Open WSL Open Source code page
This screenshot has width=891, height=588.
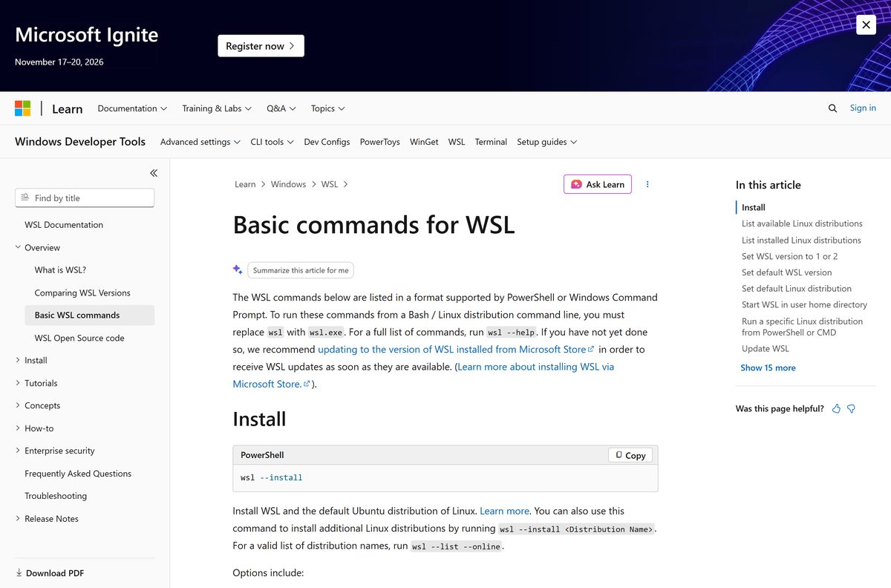click(x=79, y=338)
